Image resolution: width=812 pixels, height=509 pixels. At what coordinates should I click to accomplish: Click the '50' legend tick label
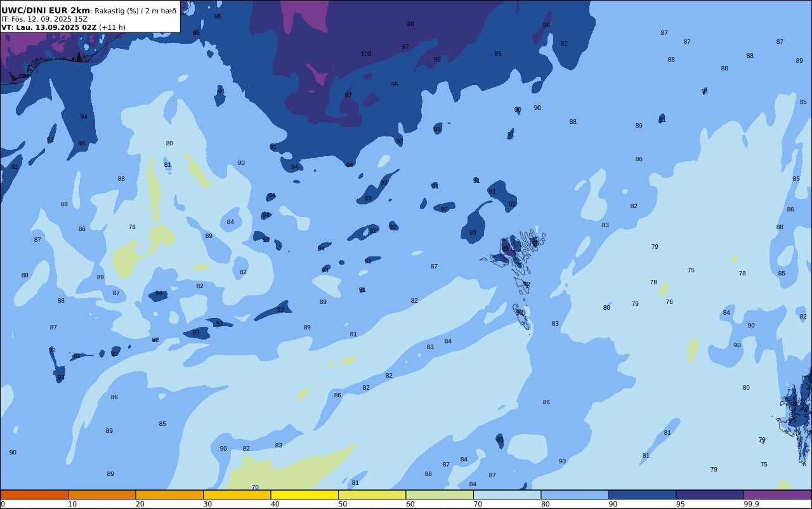click(343, 504)
